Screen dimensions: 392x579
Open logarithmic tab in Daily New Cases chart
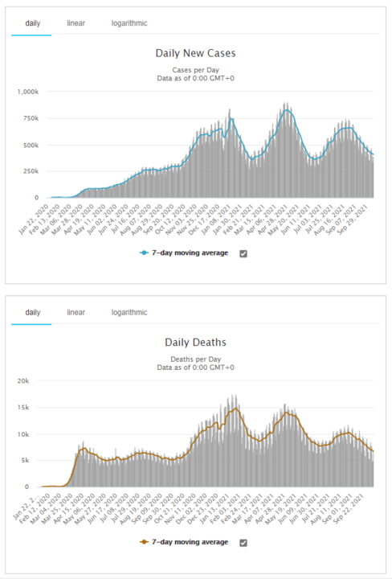click(129, 23)
